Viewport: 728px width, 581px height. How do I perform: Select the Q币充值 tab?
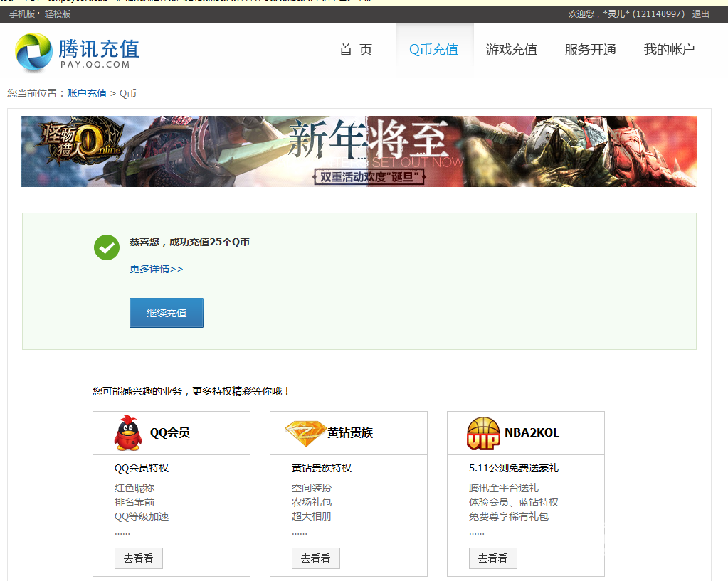[433, 50]
